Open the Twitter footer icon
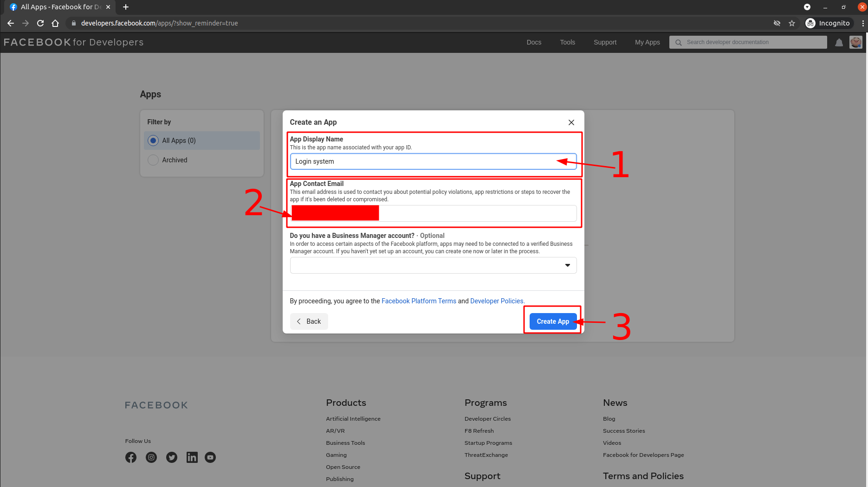This screenshot has width=868, height=487. click(172, 457)
